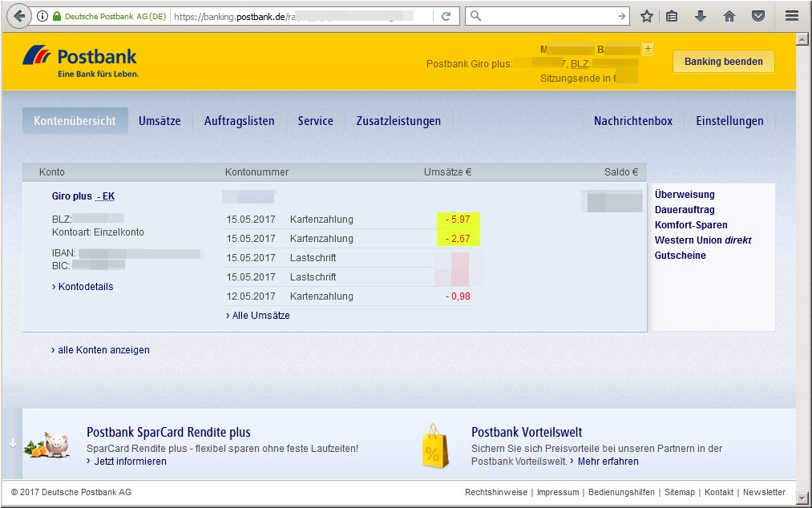Click the Saldo € column header
This screenshot has width=812, height=508.
point(621,172)
